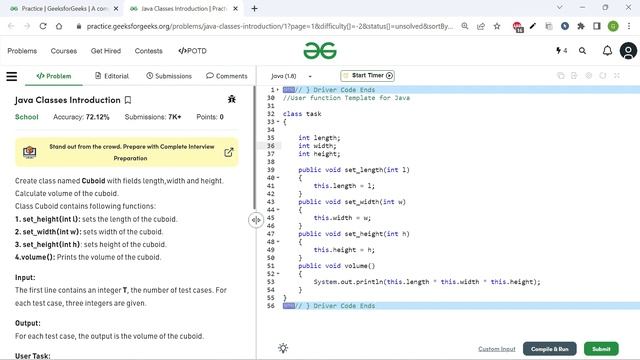Click code line 53 with System.out.println

(427, 282)
